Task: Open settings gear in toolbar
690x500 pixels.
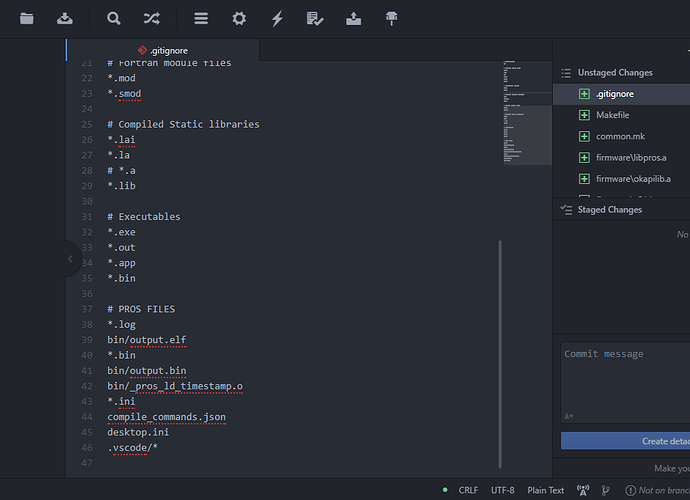Action: 239,18
